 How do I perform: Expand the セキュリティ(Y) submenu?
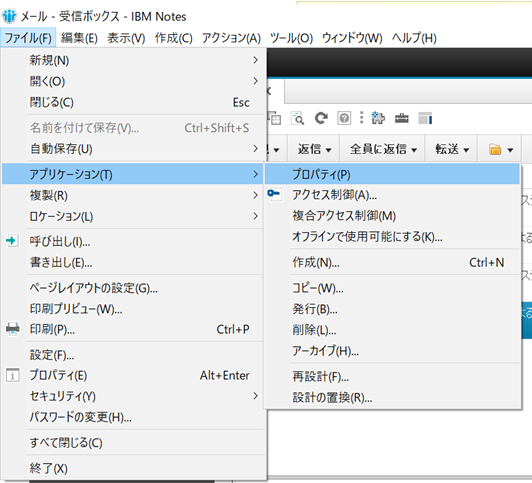tap(133, 396)
